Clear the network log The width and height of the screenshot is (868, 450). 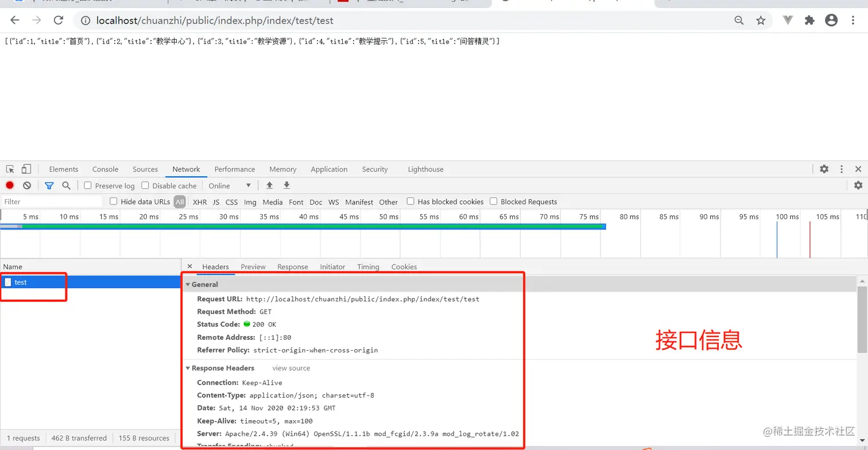click(27, 185)
